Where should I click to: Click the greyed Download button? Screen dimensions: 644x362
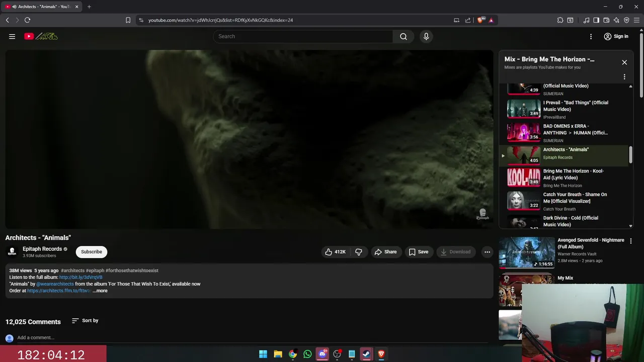456,252
